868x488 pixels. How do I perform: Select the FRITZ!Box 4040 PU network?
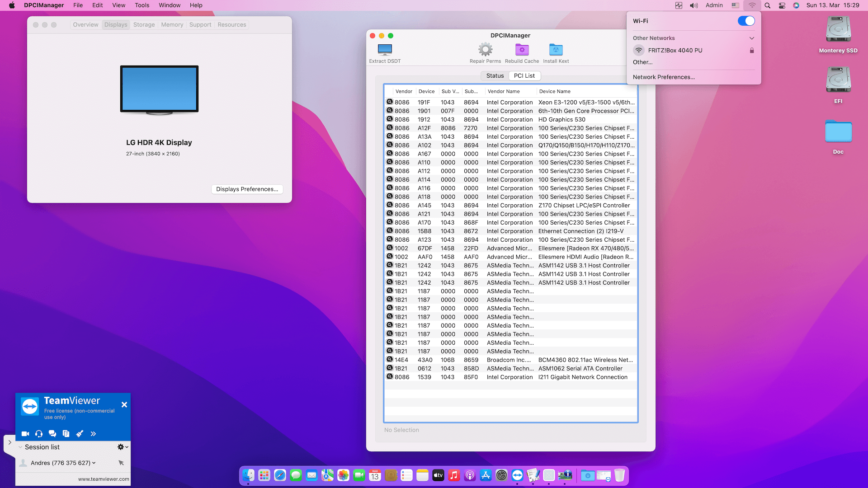coord(694,51)
